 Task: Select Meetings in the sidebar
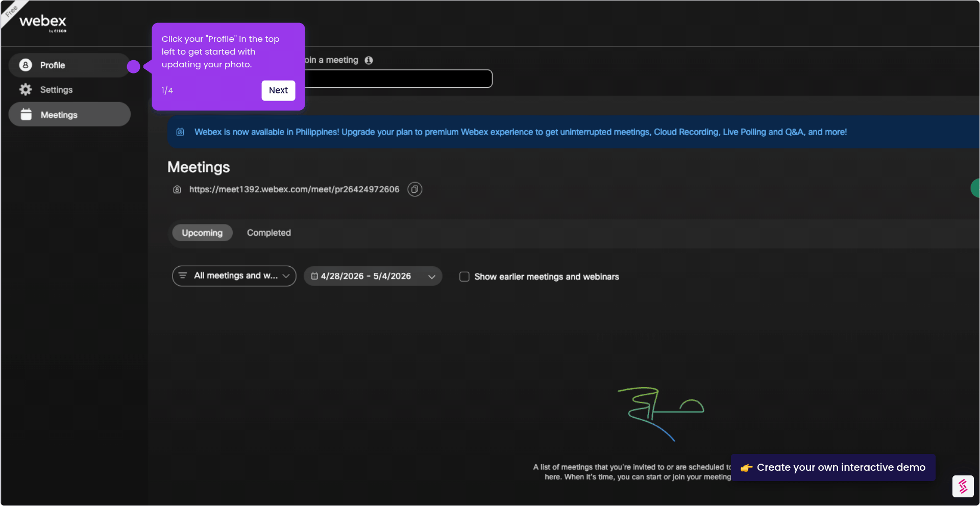click(x=69, y=114)
